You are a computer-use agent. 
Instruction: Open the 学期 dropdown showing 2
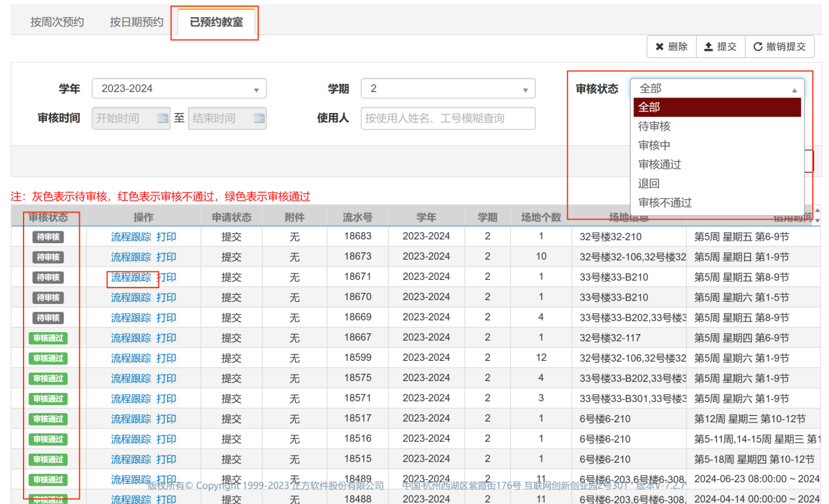click(x=448, y=89)
